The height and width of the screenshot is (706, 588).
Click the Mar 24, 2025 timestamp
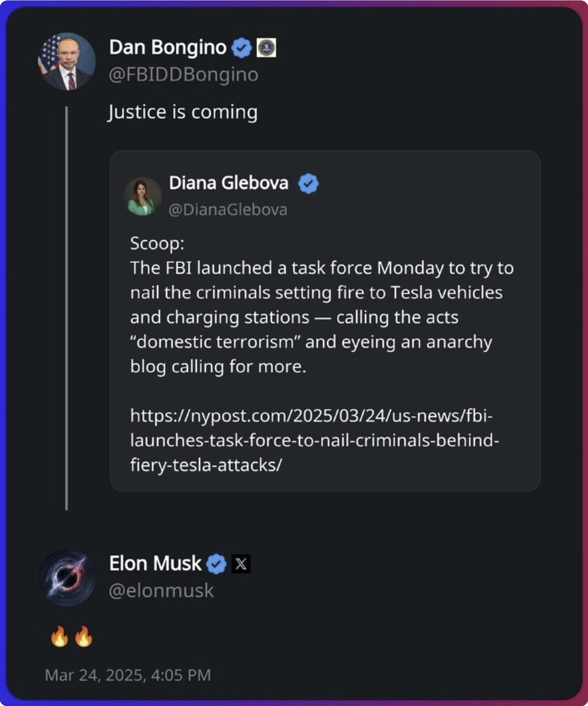pyautogui.click(x=128, y=675)
